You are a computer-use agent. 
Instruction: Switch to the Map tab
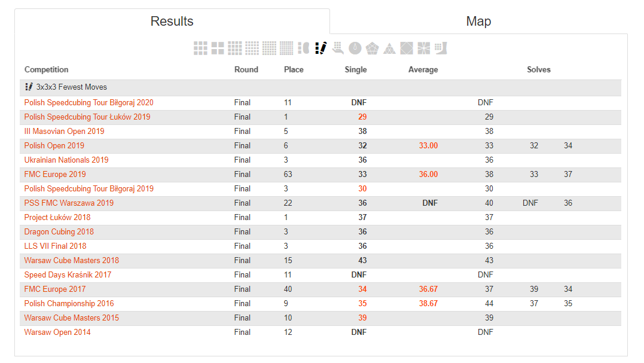coord(478,22)
